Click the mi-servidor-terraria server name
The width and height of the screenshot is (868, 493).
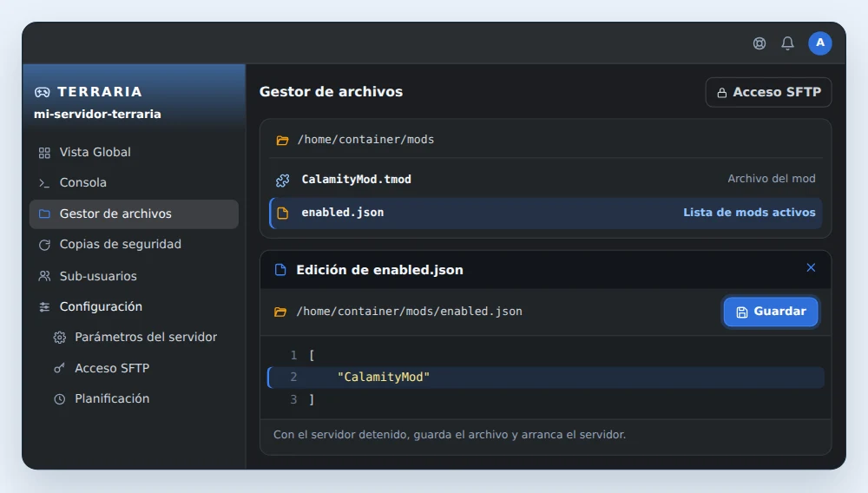(97, 114)
